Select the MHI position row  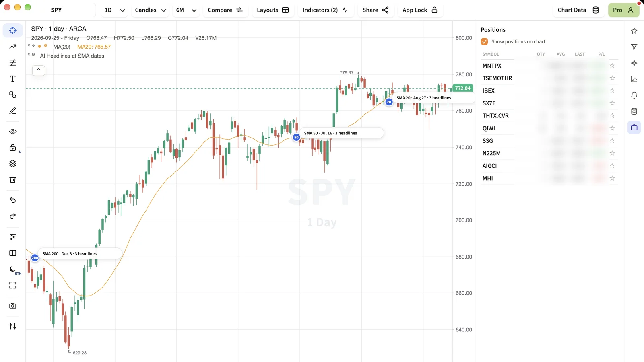[x=549, y=178]
